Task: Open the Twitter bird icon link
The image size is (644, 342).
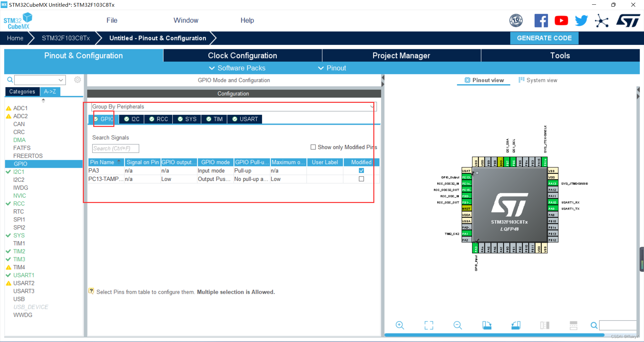Action: (581, 21)
